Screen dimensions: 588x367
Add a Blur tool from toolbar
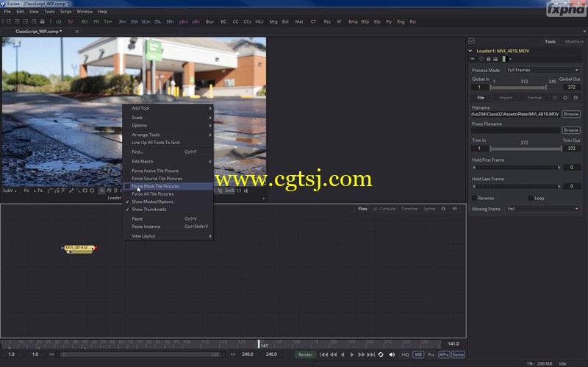pyautogui.click(x=209, y=22)
